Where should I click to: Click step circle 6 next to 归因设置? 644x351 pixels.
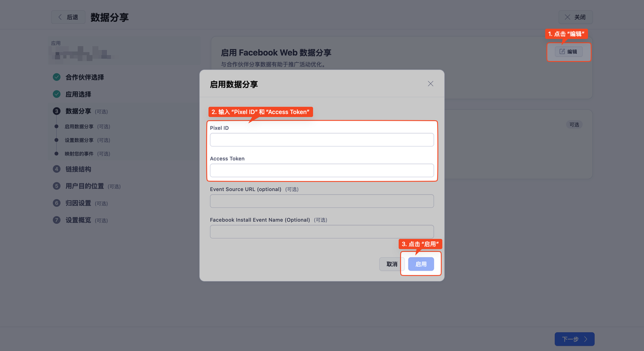coord(56,203)
